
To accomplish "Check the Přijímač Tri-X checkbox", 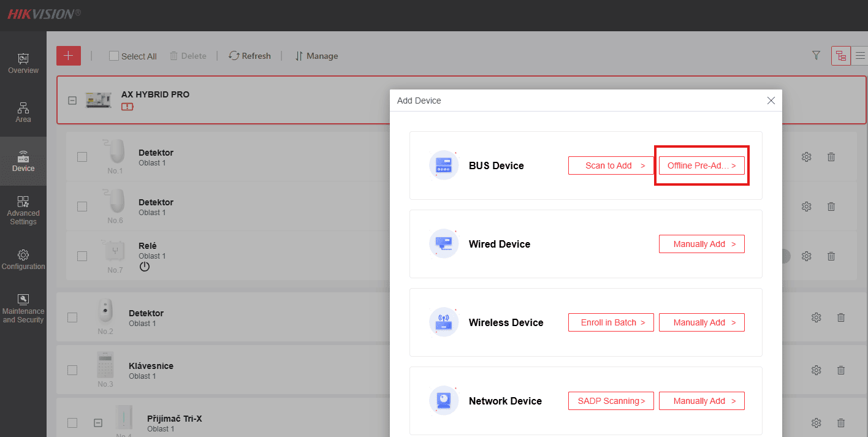I will coord(72,423).
